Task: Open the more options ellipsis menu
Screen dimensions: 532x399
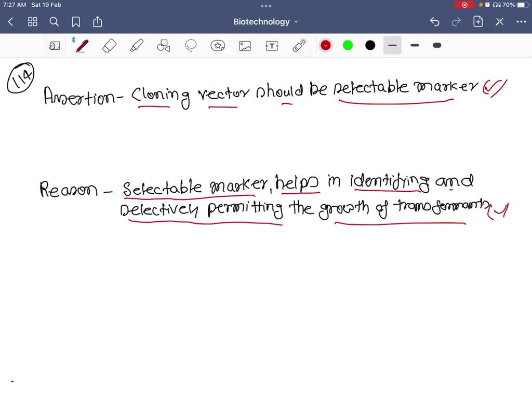Action: click(x=521, y=22)
